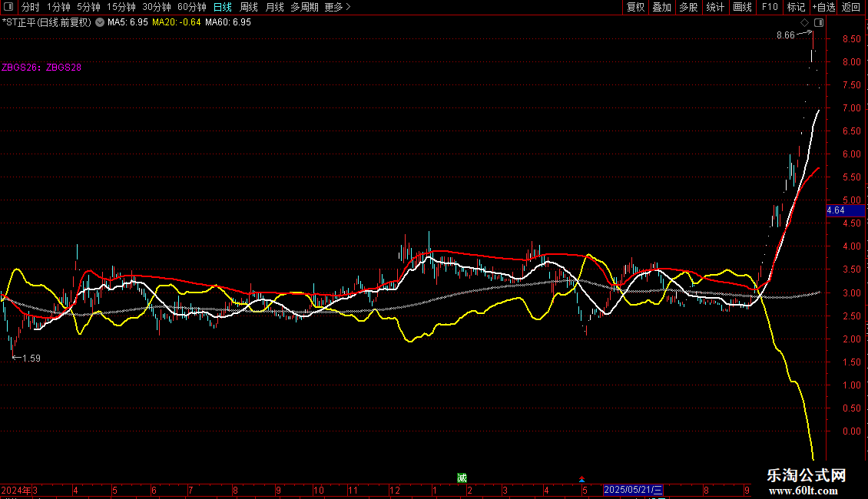Screen dimensions: 868x499
Task: Open the 复权 adjustment menu
Action: (635, 7)
